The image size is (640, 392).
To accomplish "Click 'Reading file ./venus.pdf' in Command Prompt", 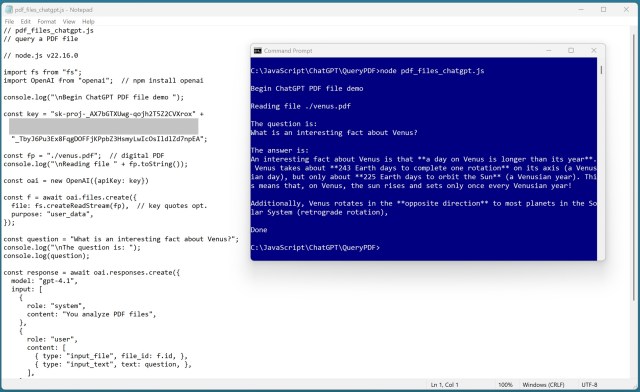I will (x=301, y=106).
